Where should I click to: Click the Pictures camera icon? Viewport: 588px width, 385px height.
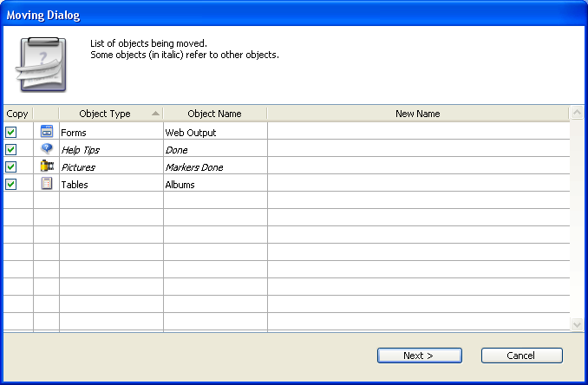47,166
